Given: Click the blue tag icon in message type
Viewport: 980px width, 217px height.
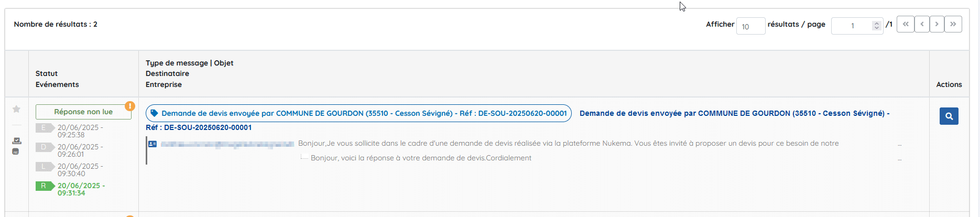Looking at the screenshot, I should (x=154, y=113).
